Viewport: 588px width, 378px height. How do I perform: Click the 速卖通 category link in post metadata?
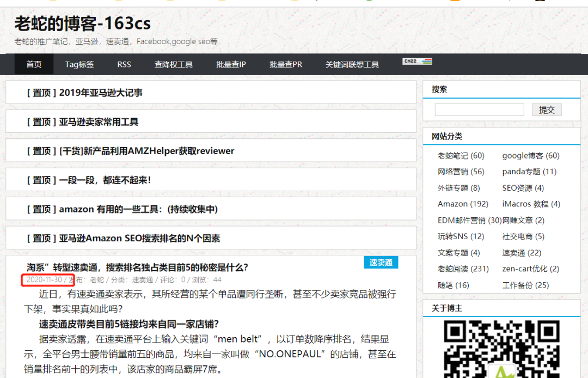tap(143, 280)
